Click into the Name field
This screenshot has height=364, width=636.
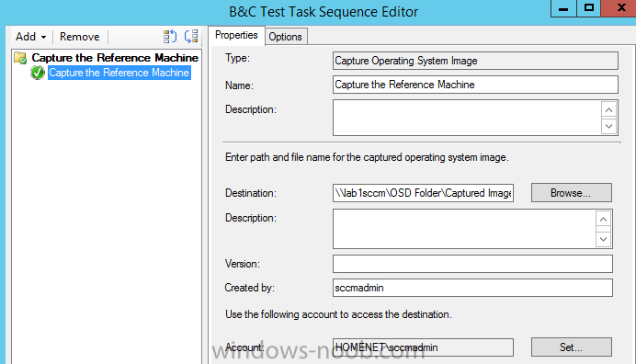click(x=475, y=85)
